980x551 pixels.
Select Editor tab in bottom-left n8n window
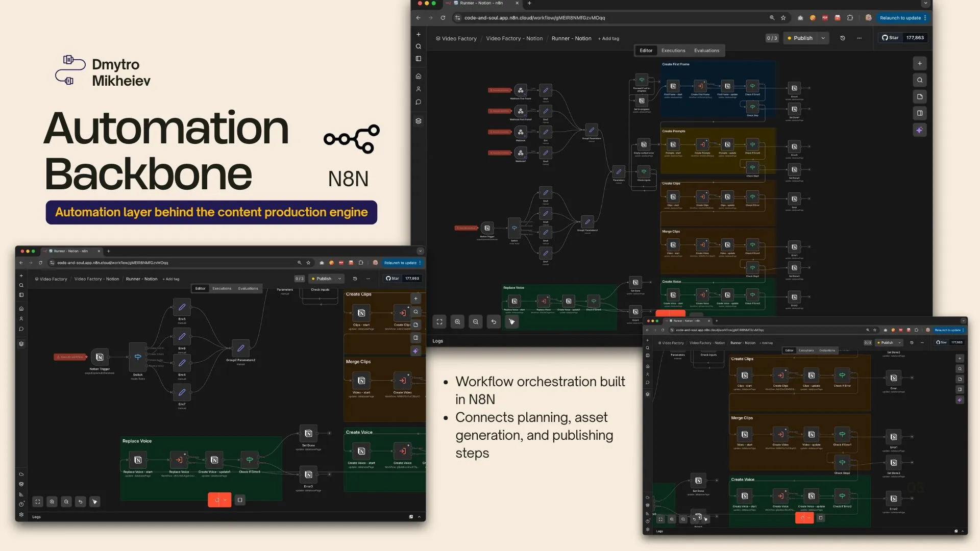tap(201, 288)
